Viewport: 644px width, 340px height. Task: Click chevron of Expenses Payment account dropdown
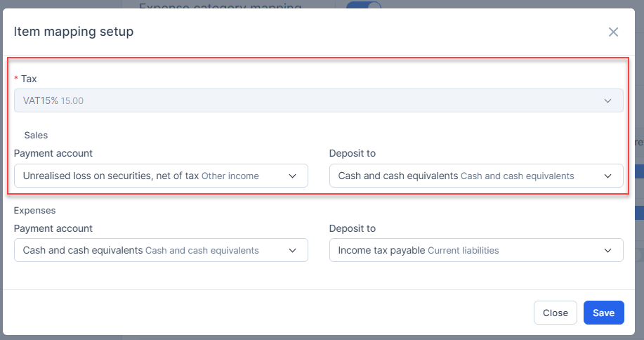click(293, 250)
